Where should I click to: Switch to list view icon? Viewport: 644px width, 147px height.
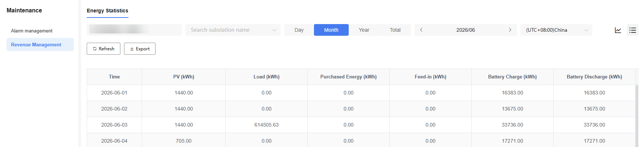pos(633,30)
